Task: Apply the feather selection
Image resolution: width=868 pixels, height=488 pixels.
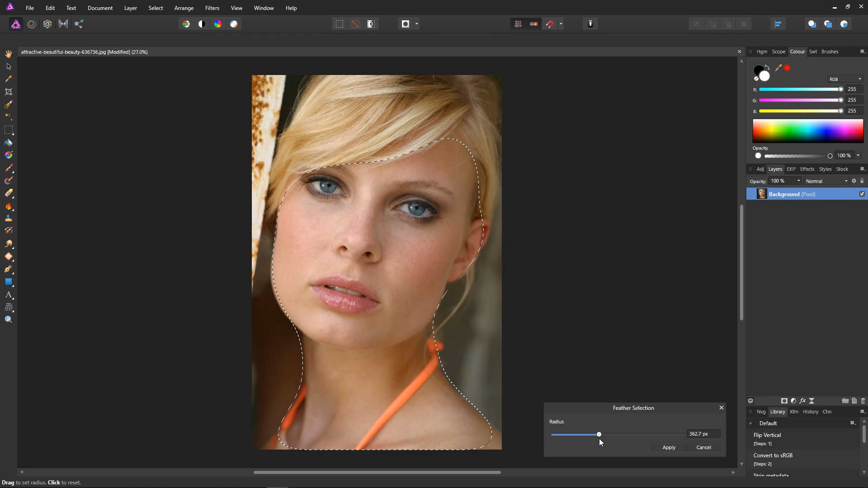Action: (669, 447)
